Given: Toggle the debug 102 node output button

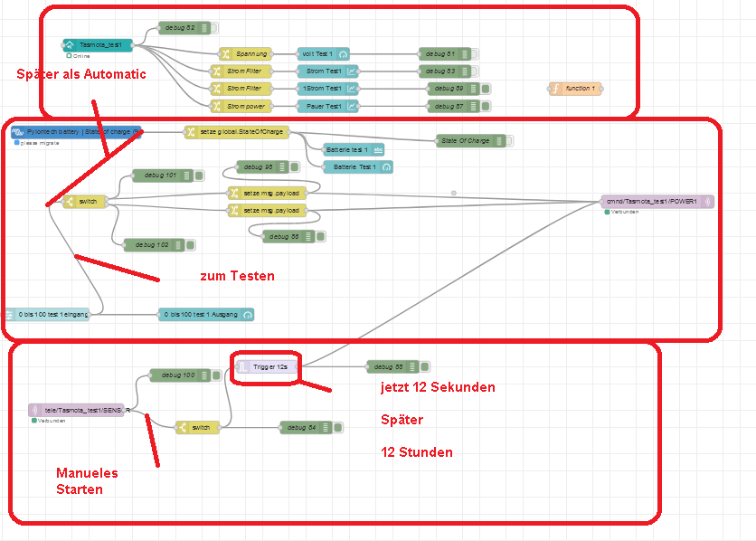Looking at the screenshot, I should [190, 245].
